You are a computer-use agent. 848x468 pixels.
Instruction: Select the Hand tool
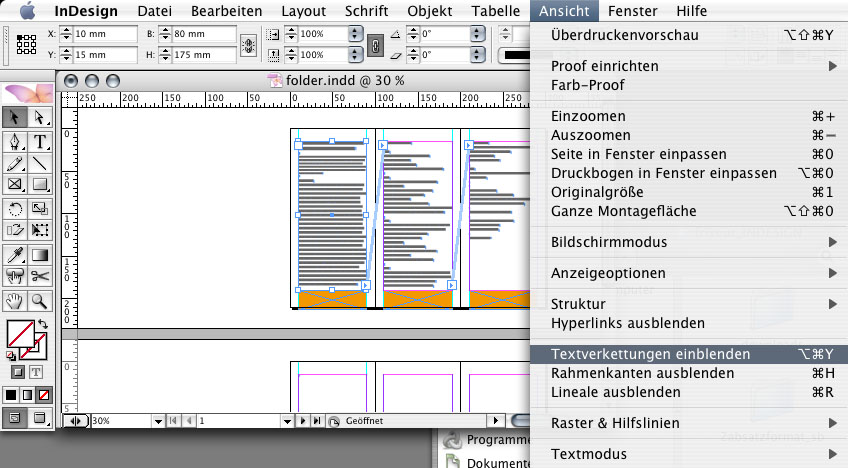click(x=15, y=300)
